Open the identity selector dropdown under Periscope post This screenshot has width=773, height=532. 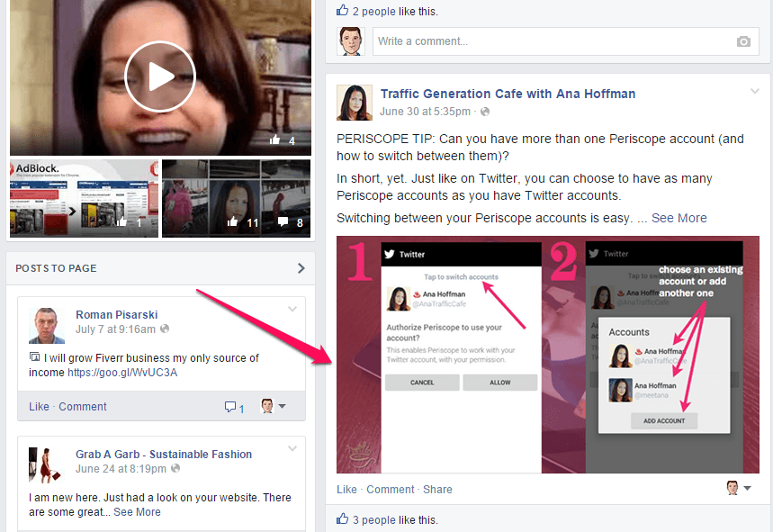[x=738, y=489]
